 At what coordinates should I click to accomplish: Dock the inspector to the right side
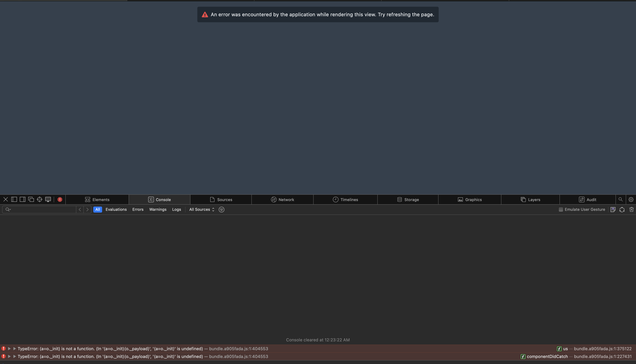[x=22, y=199]
